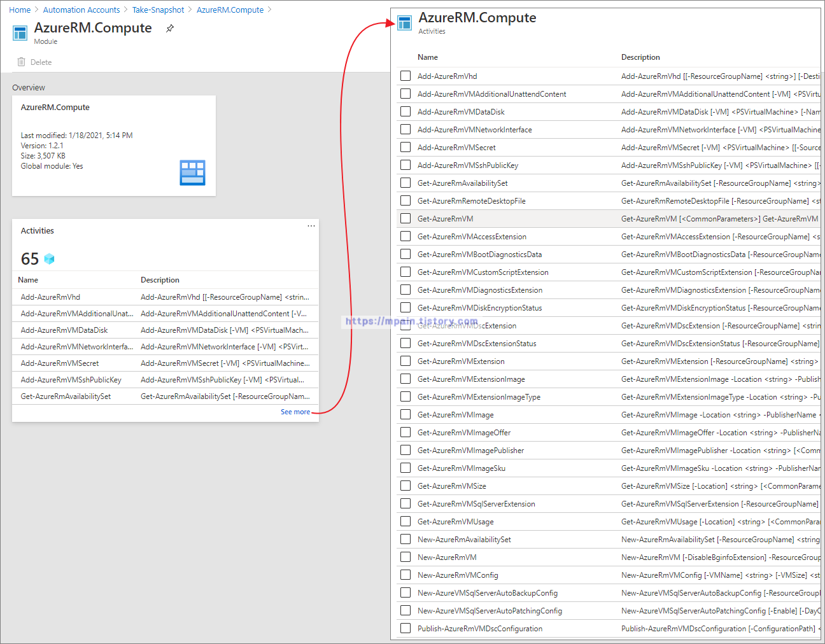Image resolution: width=825 pixels, height=644 pixels.
Task: Check the Publish-AzureRmVMDscConfiguration checkbox
Action: click(405, 628)
